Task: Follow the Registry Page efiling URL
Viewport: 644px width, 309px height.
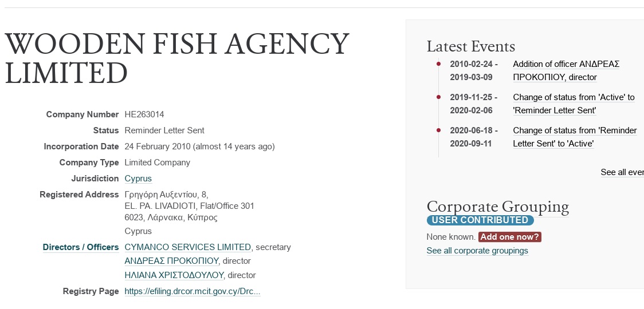Action: (193, 291)
